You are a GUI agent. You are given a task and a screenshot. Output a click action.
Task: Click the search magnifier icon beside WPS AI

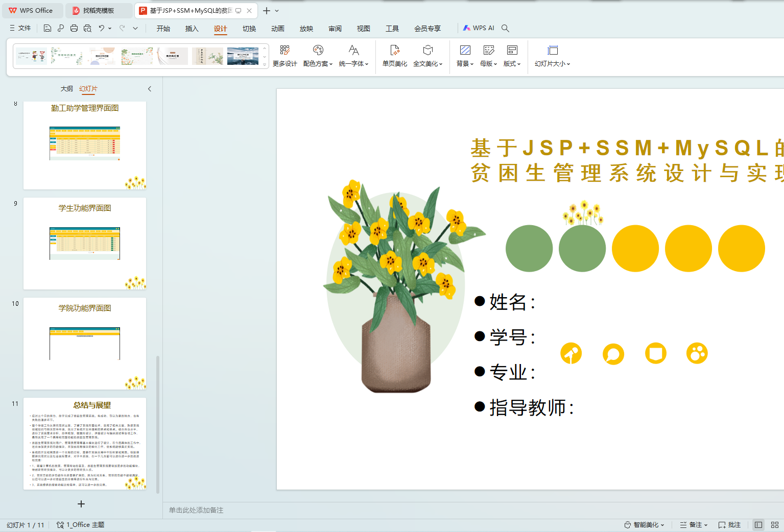tap(505, 29)
